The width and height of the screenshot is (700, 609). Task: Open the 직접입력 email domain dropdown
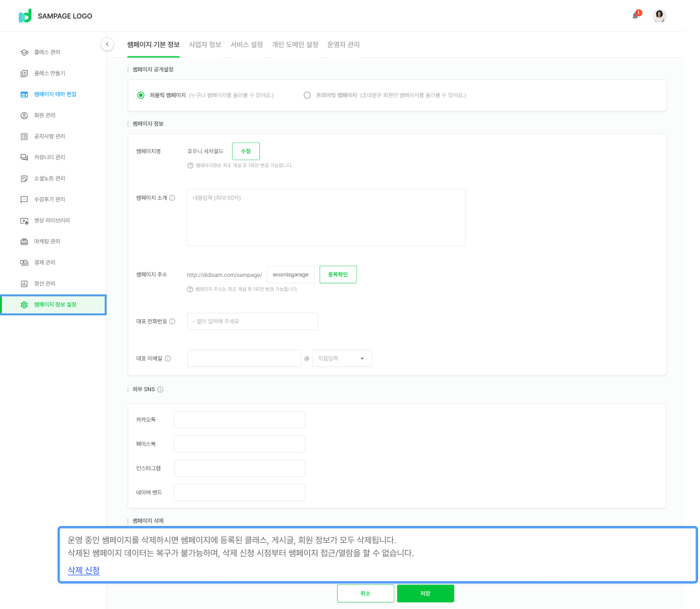click(342, 358)
